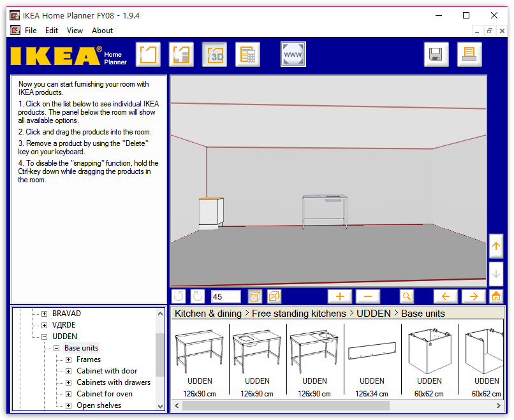Switch to the 3D view

pos(214,54)
